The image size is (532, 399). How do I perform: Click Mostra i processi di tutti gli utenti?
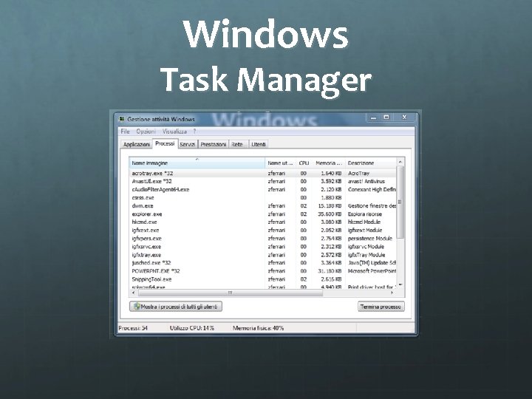coord(176,307)
